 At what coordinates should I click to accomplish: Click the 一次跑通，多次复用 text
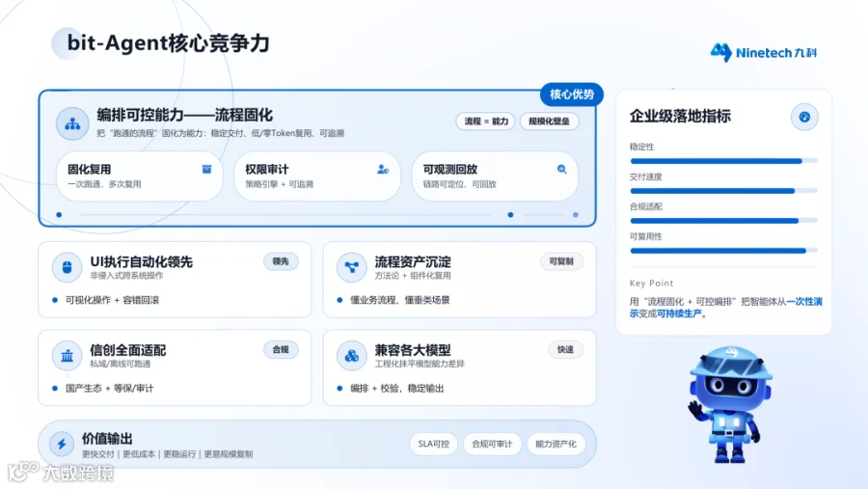(104, 184)
